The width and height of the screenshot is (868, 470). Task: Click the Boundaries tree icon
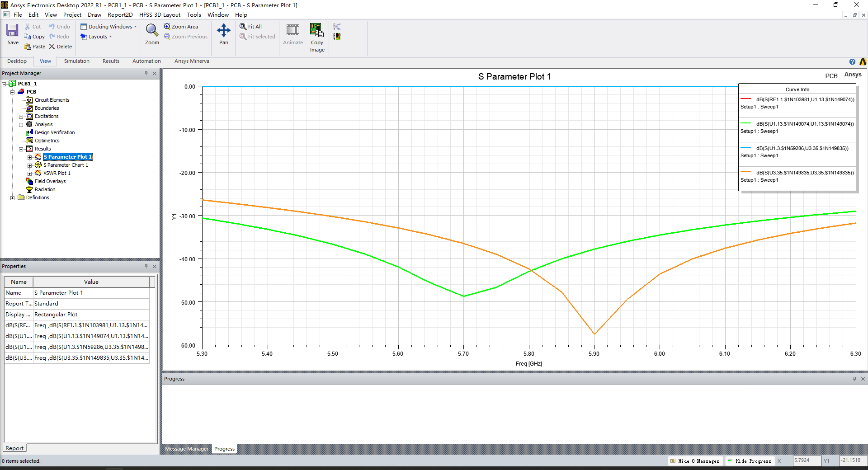coord(29,108)
